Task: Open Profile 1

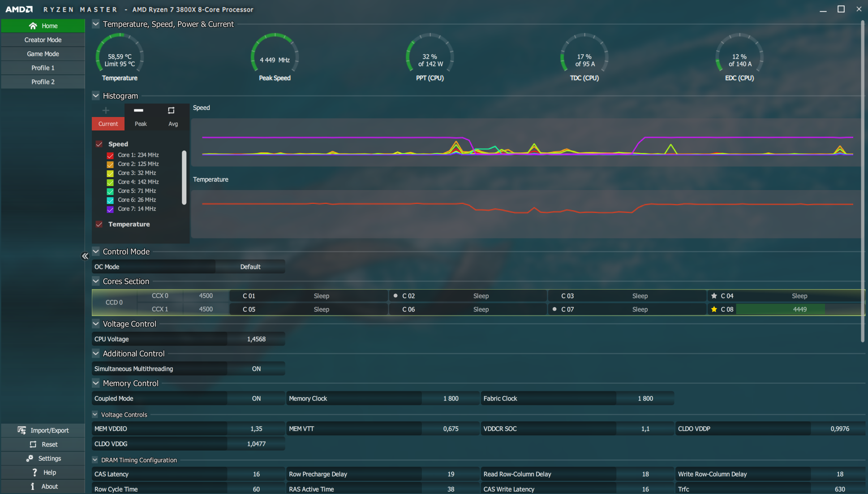Action: coord(43,68)
